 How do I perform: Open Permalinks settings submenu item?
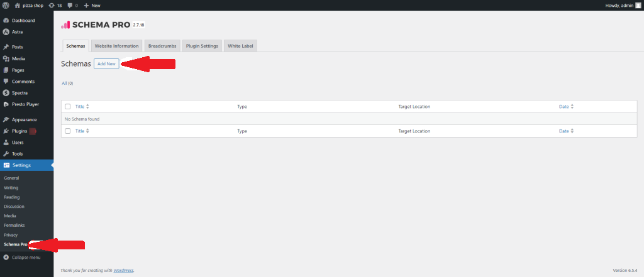[13, 225]
